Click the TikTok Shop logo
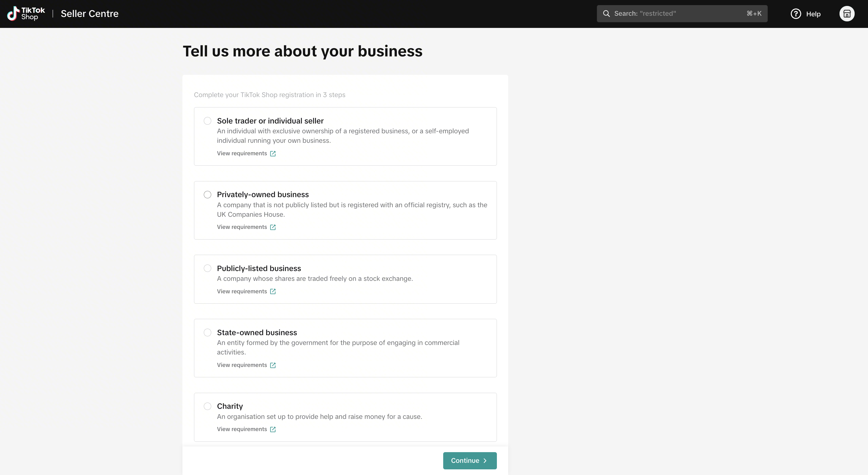Viewport: 868px width, 475px height. click(x=26, y=13)
